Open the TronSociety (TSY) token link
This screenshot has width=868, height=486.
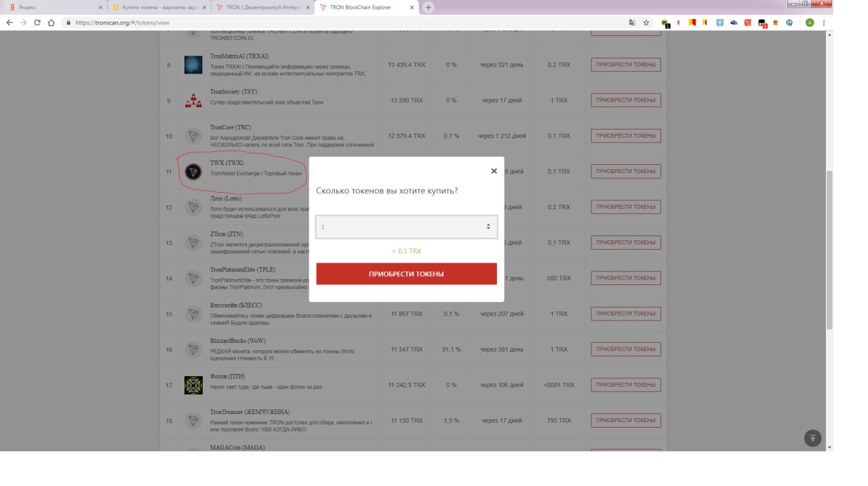click(x=233, y=92)
